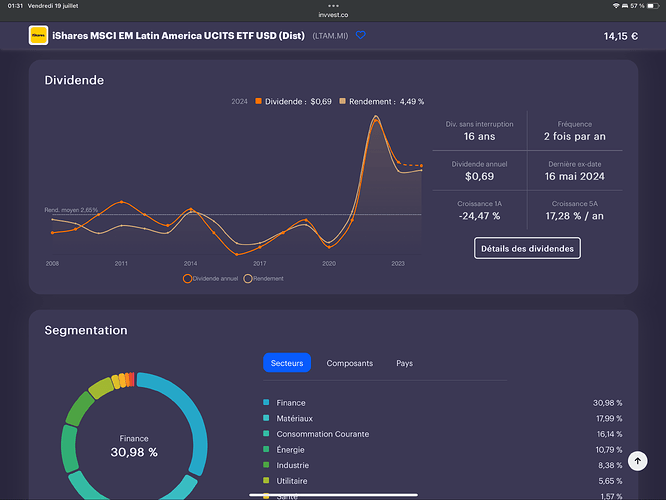Screen dimensions: 666x500
Task: Click the 16 mai 2024 ex-date value
Action: (575, 176)
